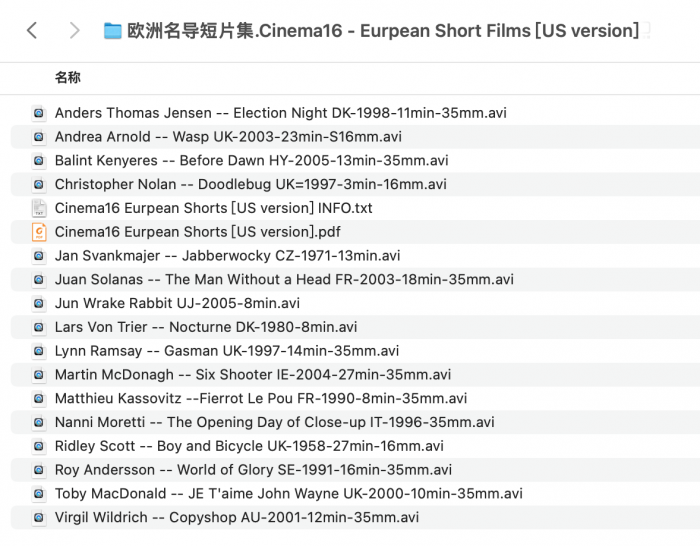Select Ridley Scott Boy and Bicycle file

pyautogui.click(x=249, y=446)
